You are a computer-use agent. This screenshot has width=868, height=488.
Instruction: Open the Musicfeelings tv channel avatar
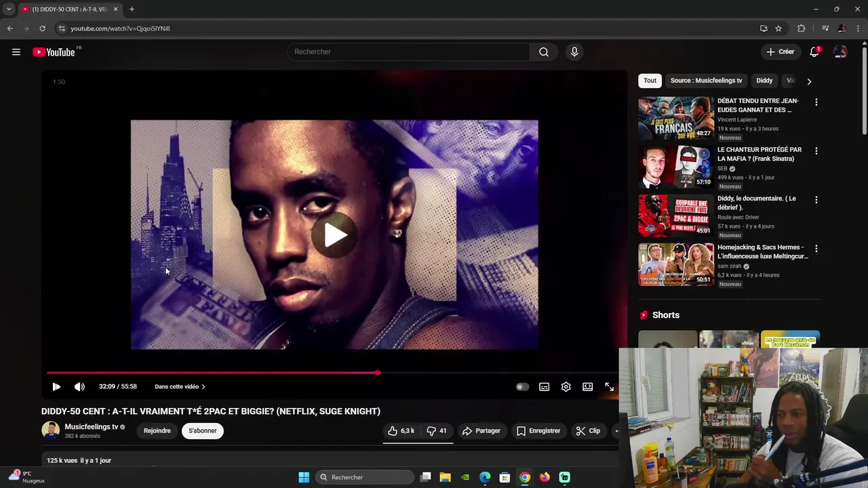(50, 430)
